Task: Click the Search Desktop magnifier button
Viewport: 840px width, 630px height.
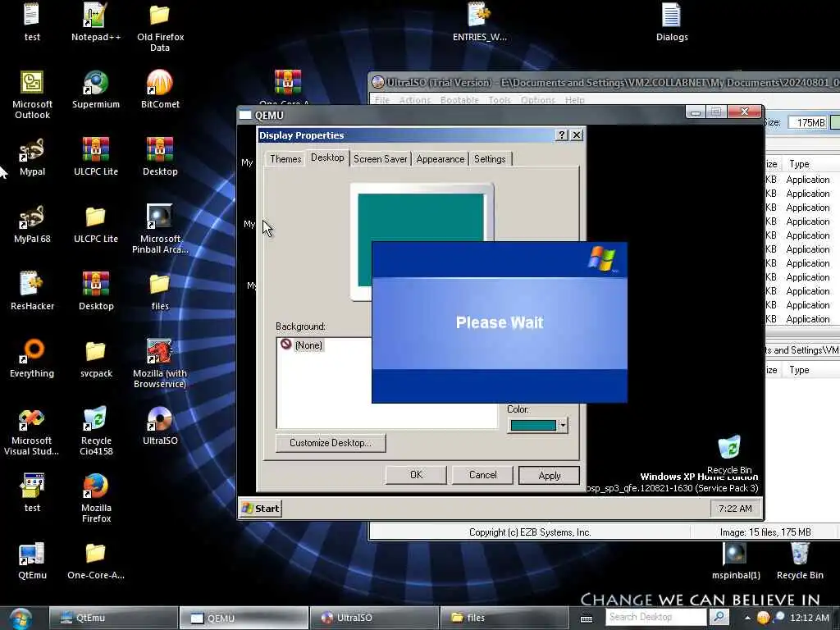Action: click(719, 617)
